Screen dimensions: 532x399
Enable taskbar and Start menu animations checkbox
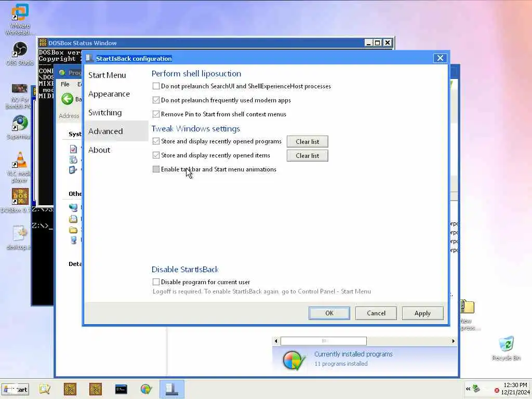tap(156, 169)
